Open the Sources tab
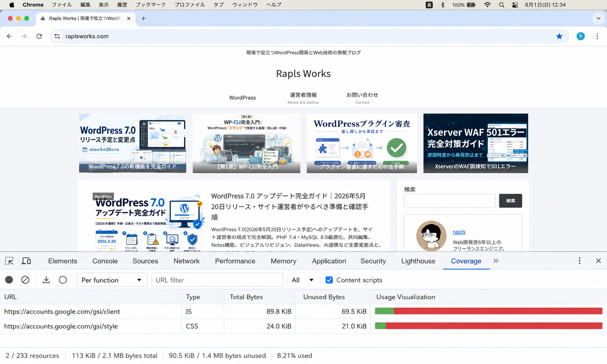 pyautogui.click(x=145, y=261)
